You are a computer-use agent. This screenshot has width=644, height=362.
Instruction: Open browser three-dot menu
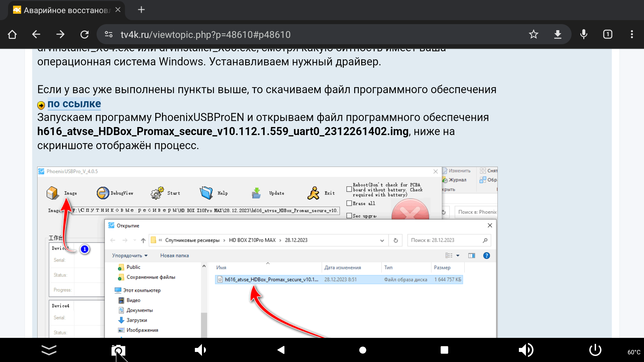[x=632, y=35]
